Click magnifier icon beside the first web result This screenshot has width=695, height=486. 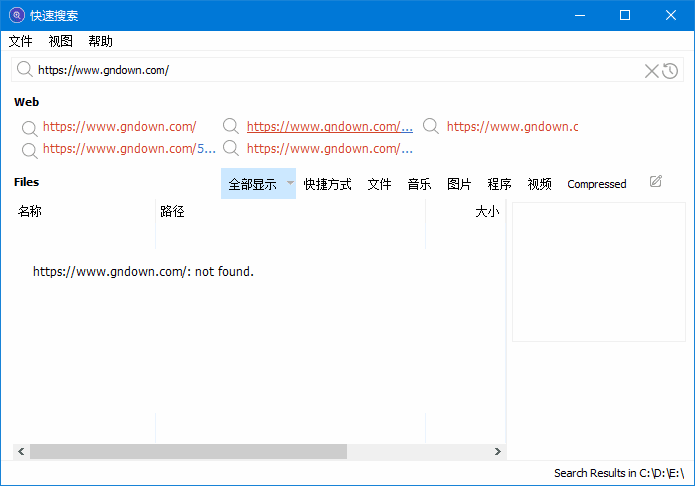click(x=29, y=128)
